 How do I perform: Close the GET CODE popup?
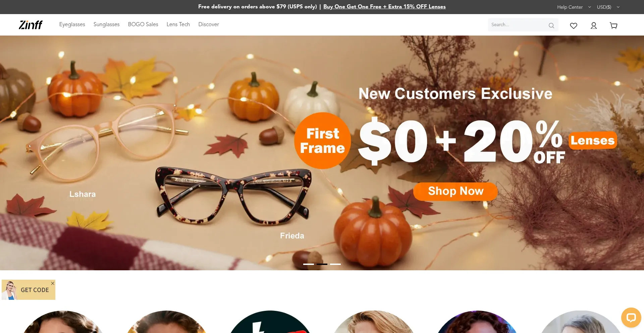click(x=53, y=283)
